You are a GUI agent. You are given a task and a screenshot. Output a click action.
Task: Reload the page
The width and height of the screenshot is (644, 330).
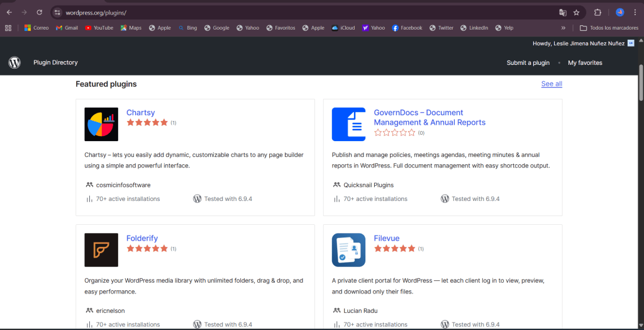pyautogui.click(x=39, y=13)
